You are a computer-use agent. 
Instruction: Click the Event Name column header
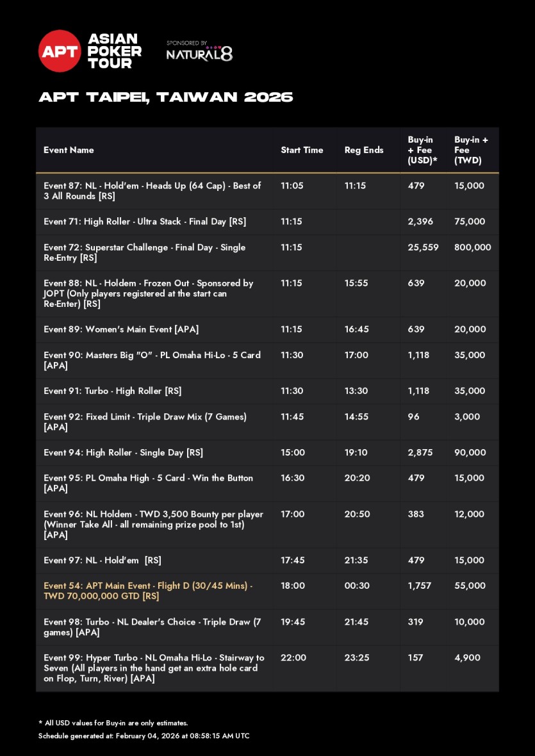(x=69, y=150)
